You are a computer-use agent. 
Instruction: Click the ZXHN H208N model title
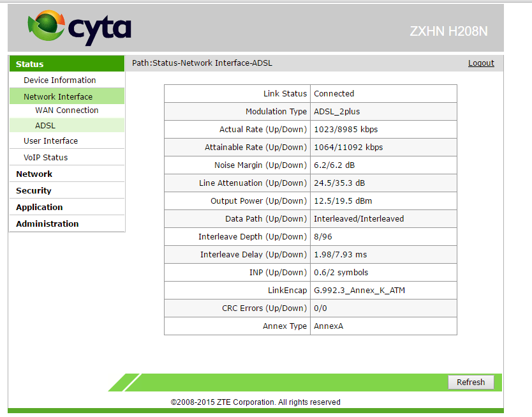tap(449, 31)
